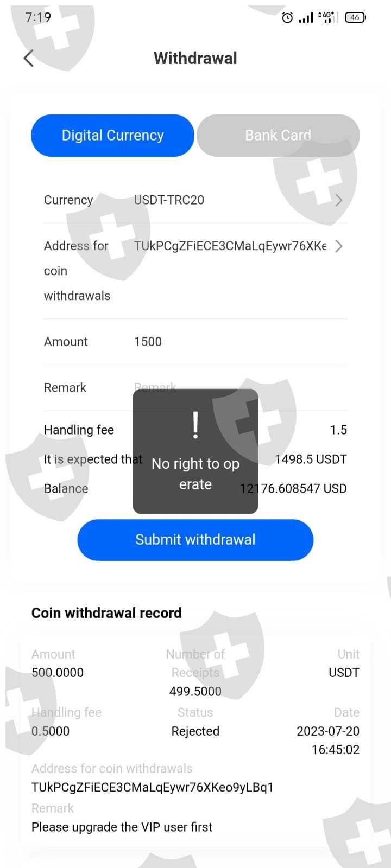The height and width of the screenshot is (868, 391).
Task: Tap the Rejected status in the record
Action: coord(195,731)
